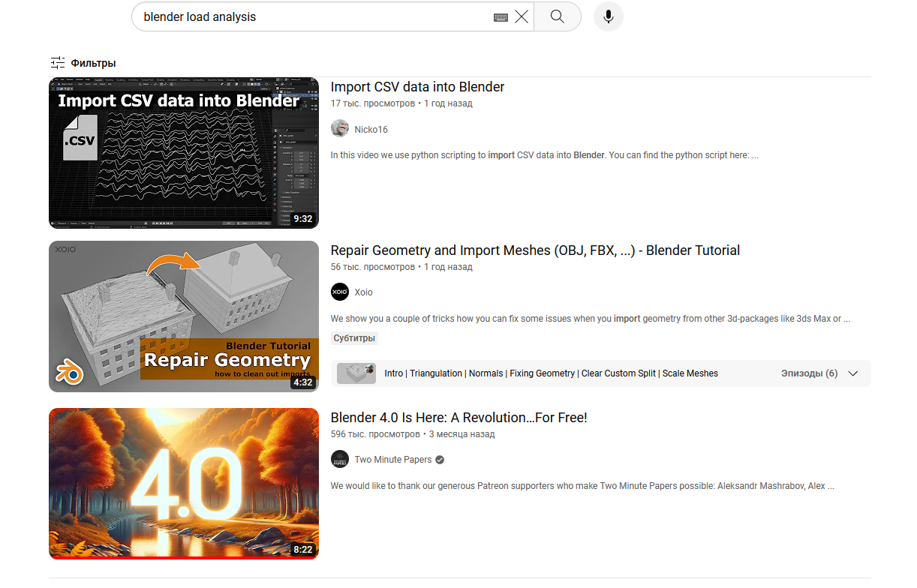Image resolution: width=917 pixels, height=588 pixels.
Task: Click the Nicko16 channel avatar
Action: tap(340, 129)
